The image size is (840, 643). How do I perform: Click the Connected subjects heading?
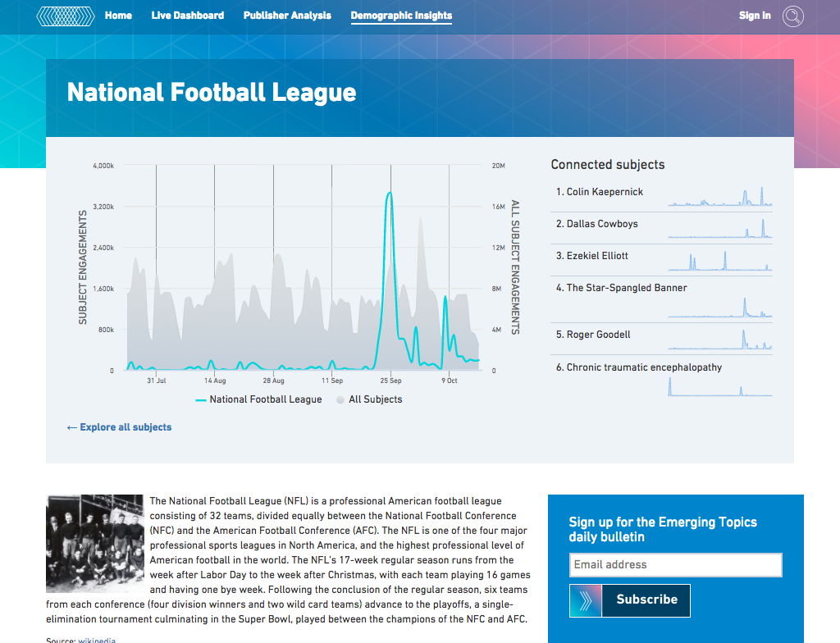click(608, 165)
